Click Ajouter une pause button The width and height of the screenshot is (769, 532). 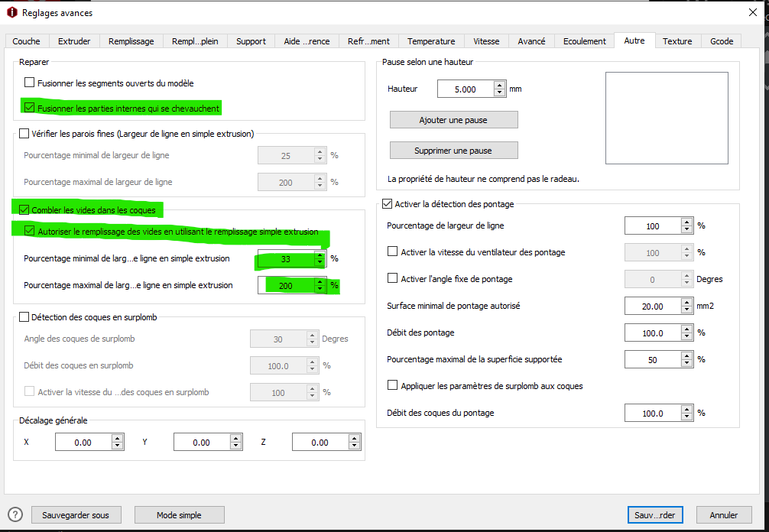click(x=453, y=120)
